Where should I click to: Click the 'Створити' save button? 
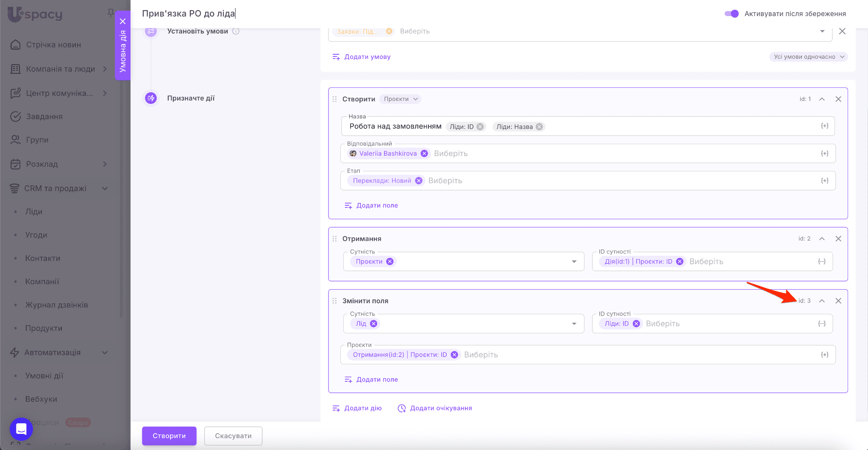pos(169,436)
